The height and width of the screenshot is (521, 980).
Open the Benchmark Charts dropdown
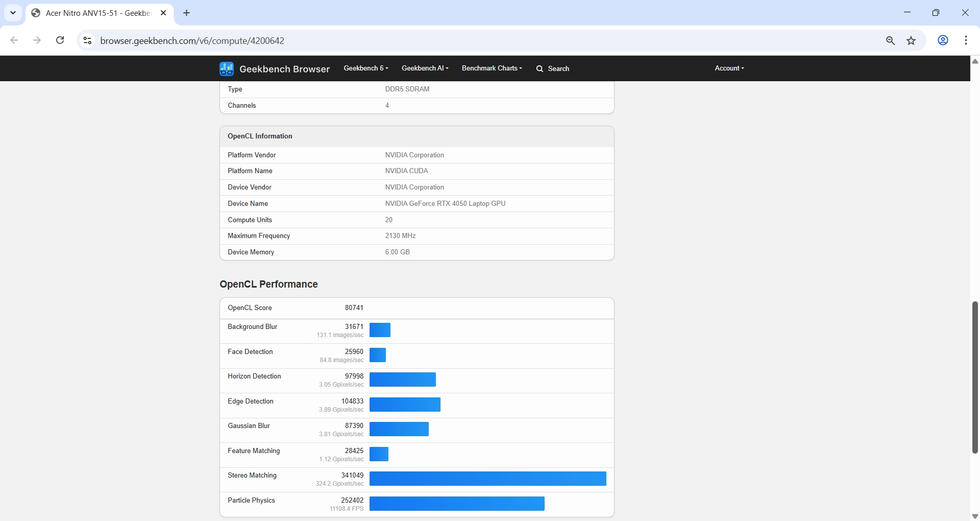tap(492, 68)
